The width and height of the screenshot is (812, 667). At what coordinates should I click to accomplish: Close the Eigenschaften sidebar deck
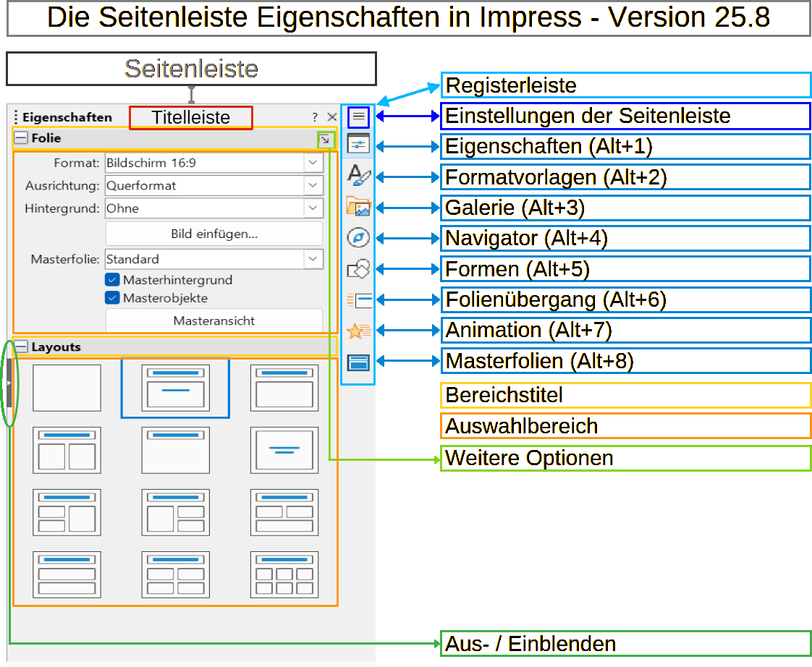coord(332,117)
